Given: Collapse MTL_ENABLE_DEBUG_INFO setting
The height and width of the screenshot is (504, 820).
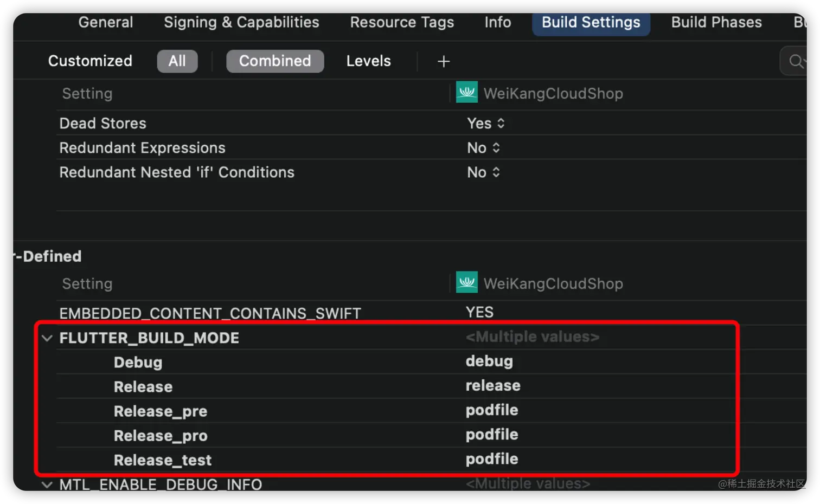Looking at the screenshot, I should pyautogui.click(x=47, y=484).
